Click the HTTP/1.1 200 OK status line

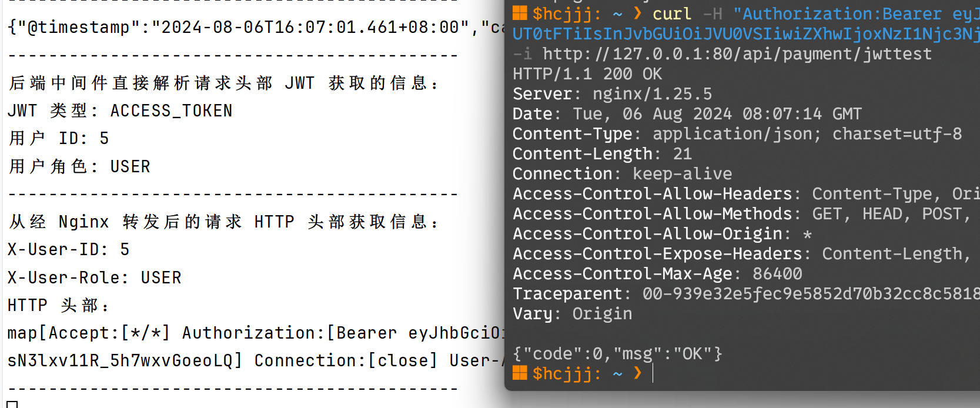(x=587, y=74)
